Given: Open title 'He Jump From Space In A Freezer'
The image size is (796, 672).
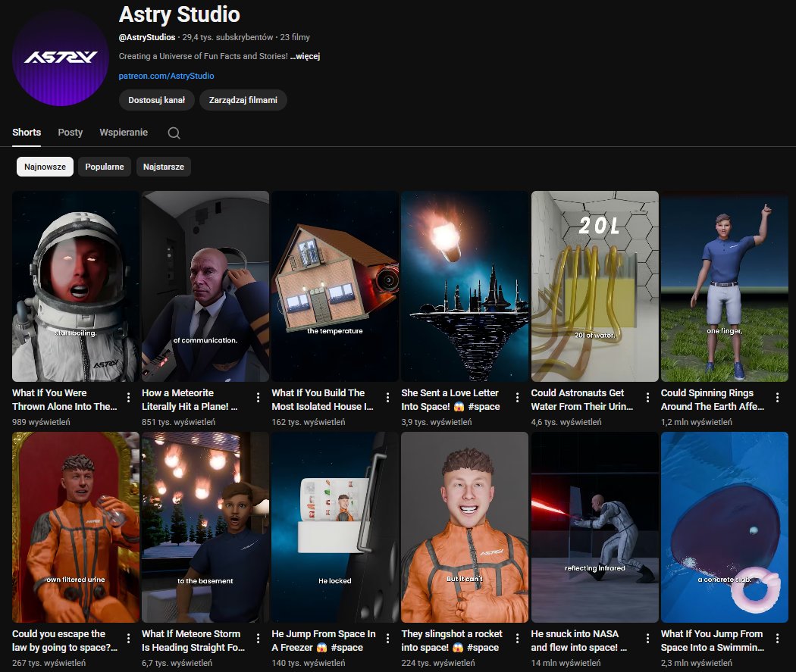Looking at the screenshot, I should (x=324, y=640).
